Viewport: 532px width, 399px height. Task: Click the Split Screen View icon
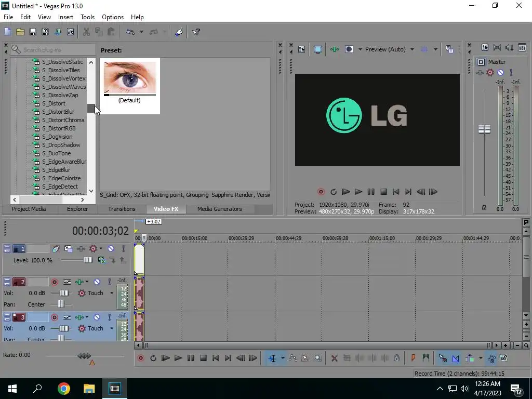(349, 49)
